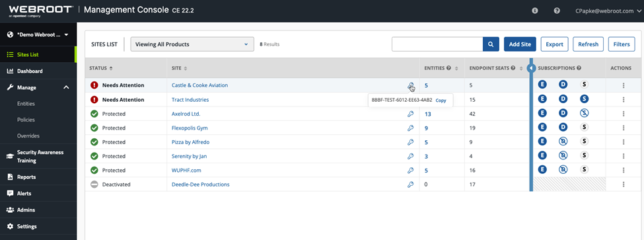Open Policies under Manage

click(x=26, y=120)
